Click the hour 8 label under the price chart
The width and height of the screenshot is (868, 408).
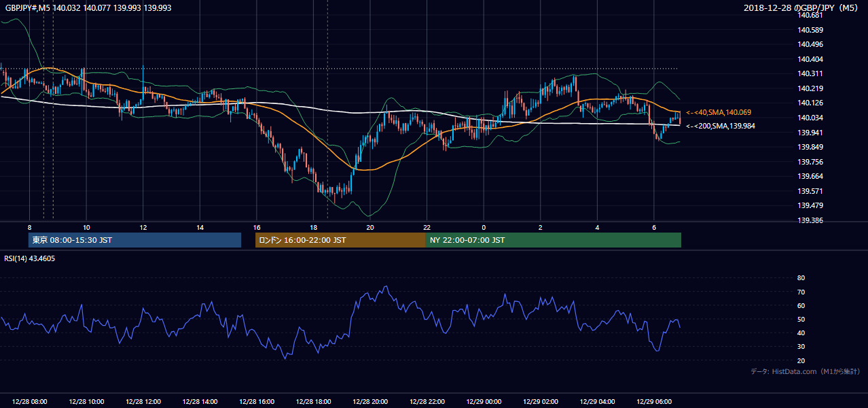coord(29,227)
